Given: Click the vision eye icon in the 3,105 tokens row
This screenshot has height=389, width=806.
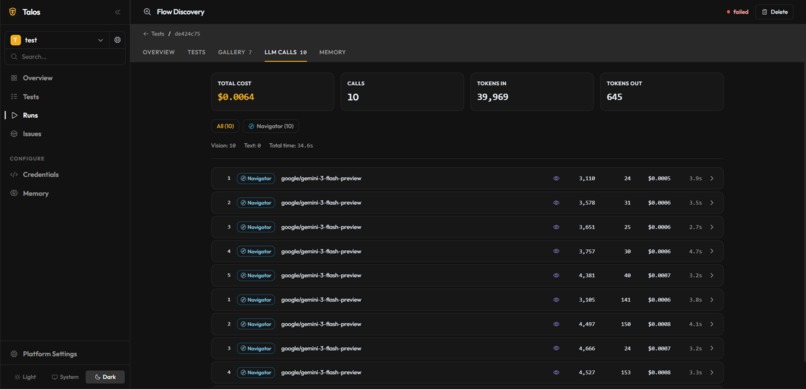Looking at the screenshot, I should point(556,300).
